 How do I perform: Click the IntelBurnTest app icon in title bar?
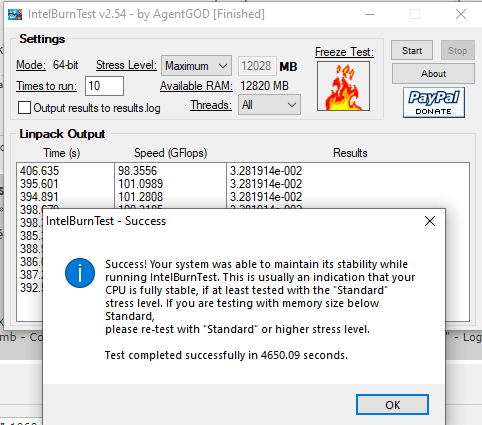[15, 14]
